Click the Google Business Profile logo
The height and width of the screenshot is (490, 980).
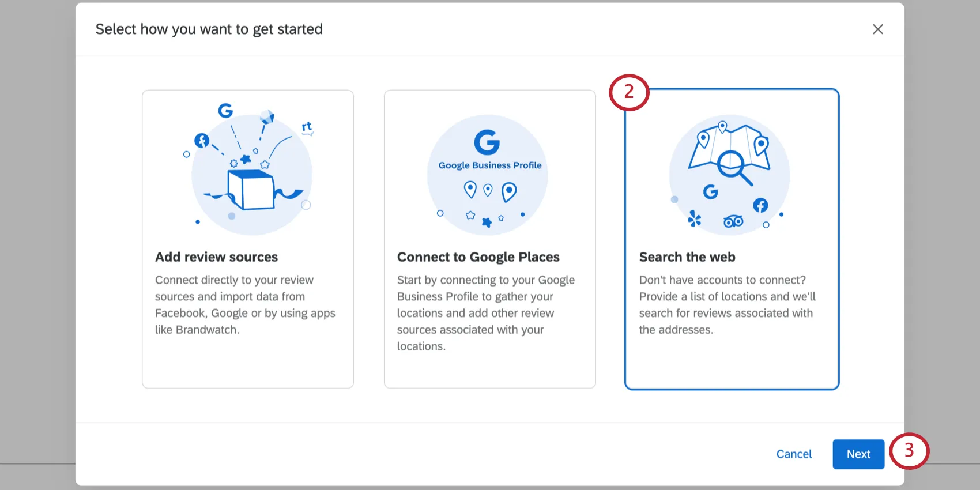[488, 150]
